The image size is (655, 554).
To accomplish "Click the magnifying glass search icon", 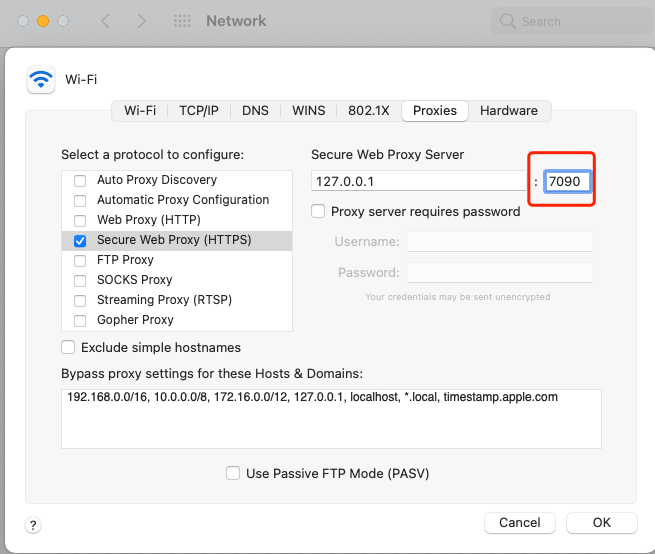I will 509,21.
